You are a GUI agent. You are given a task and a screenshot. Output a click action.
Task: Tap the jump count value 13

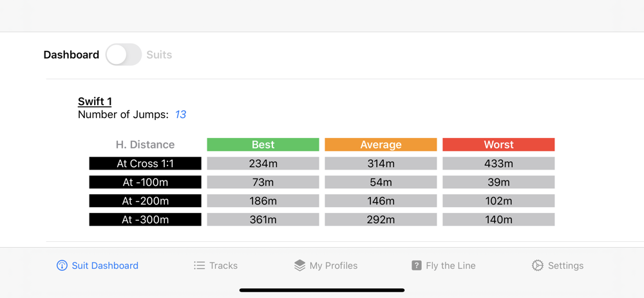click(181, 114)
